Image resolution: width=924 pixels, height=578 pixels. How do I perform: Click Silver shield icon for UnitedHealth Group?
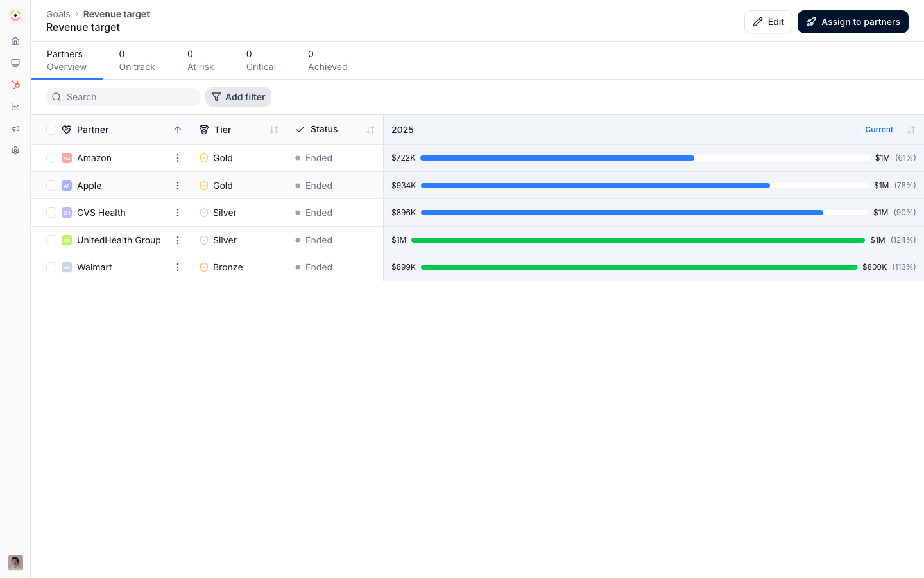[204, 240]
